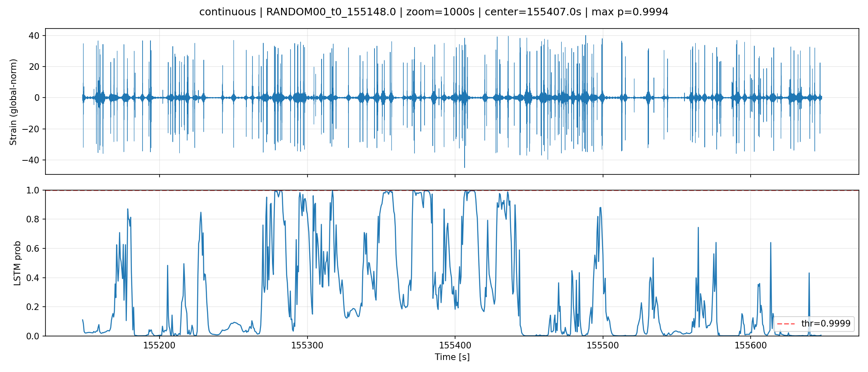Image resolution: width=868 pixels, height=372 pixels.
Task: Click the "Time [s]" x-axis label
Action: [x=452, y=357]
